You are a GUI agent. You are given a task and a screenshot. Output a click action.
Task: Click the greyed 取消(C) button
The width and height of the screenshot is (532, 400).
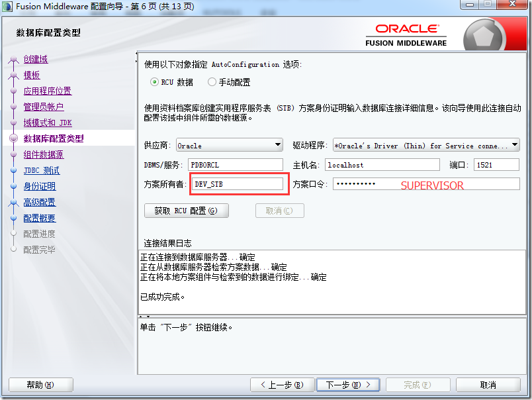[280, 211]
